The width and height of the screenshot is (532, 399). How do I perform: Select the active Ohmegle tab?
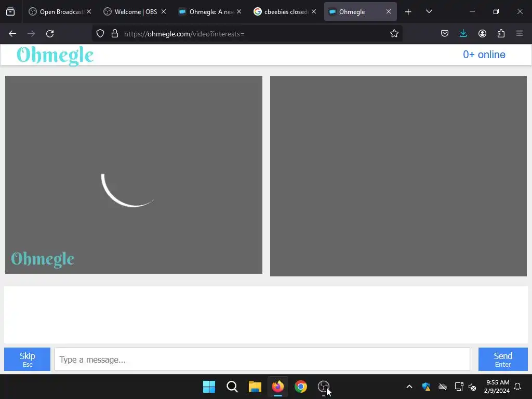click(361, 12)
